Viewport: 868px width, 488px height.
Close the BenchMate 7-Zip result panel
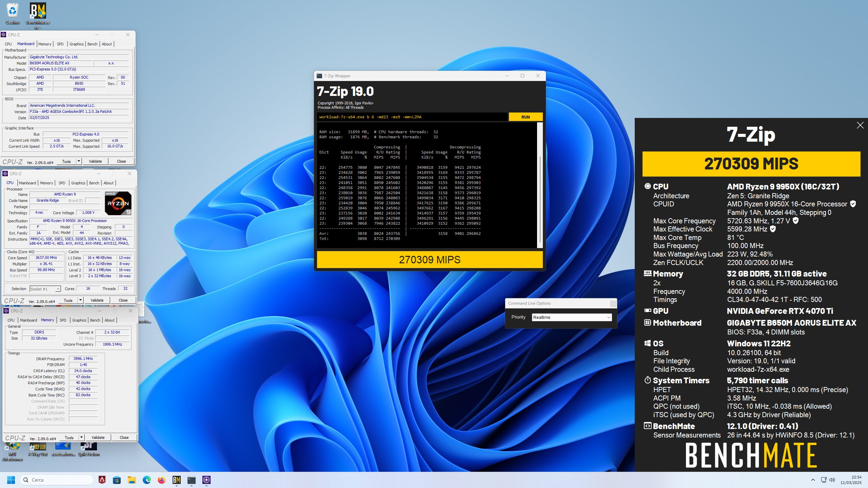coord(860,125)
